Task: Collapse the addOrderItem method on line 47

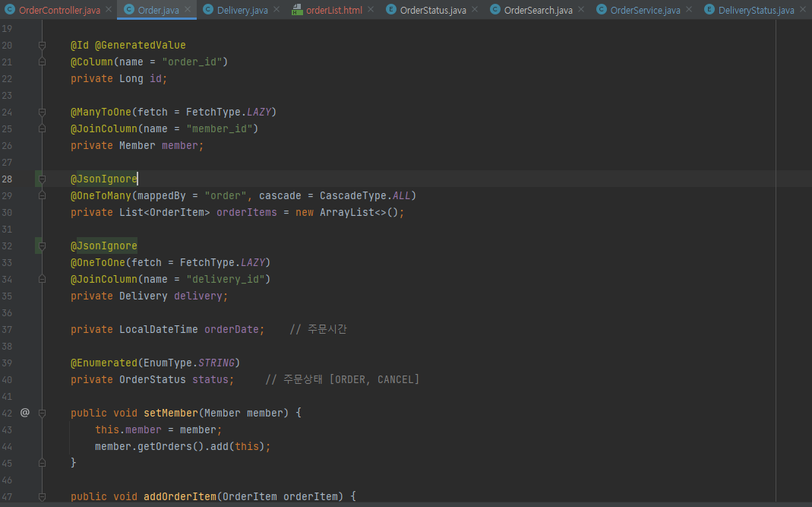Action: pyautogui.click(x=43, y=496)
